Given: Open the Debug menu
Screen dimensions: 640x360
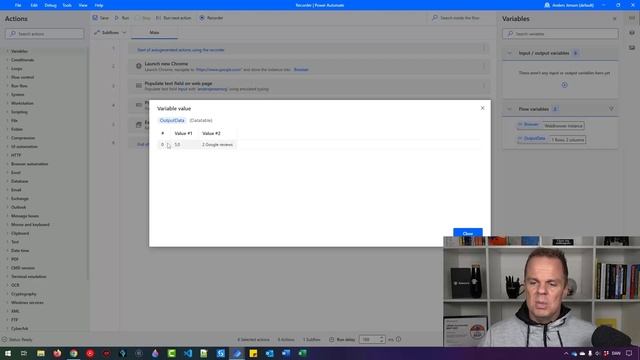Looking at the screenshot, I should click(x=50, y=5).
